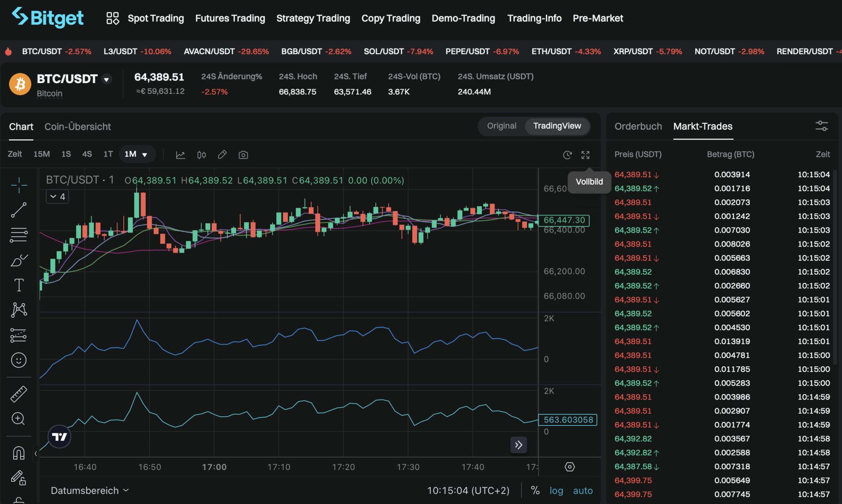Screen dimensions: 842x504
Task: Take a chart screenshot with the camera icon
Action: pyautogui.click(x=243, y=155)
